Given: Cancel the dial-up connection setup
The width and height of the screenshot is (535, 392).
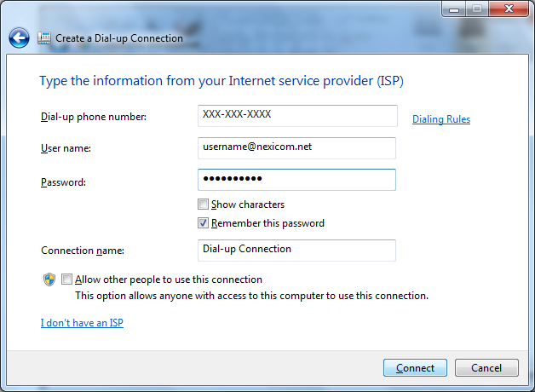Looking at the screenshot, I should (x=486, y=368).
